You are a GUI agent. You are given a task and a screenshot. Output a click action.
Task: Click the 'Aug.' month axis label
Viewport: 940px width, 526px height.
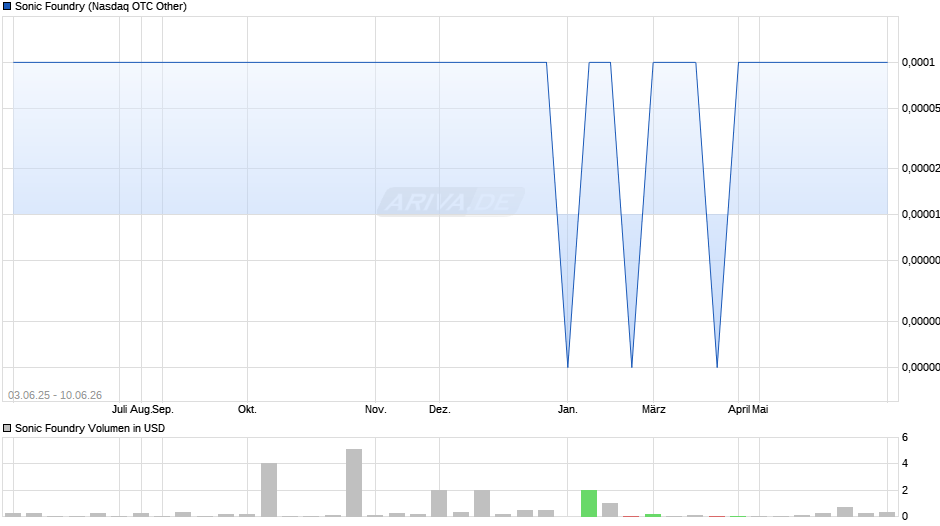point(140,410)
